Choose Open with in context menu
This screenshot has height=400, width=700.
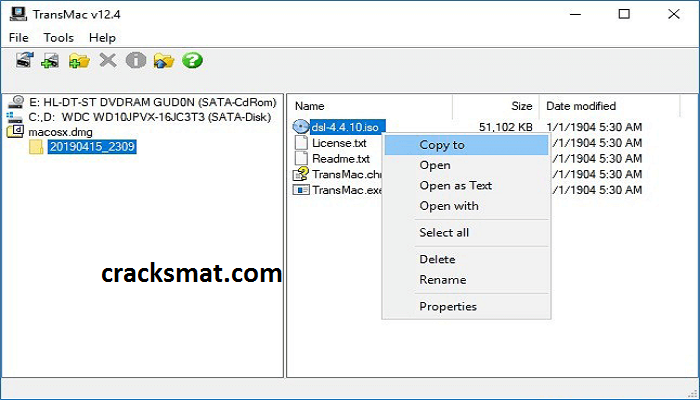pos(467,206)
